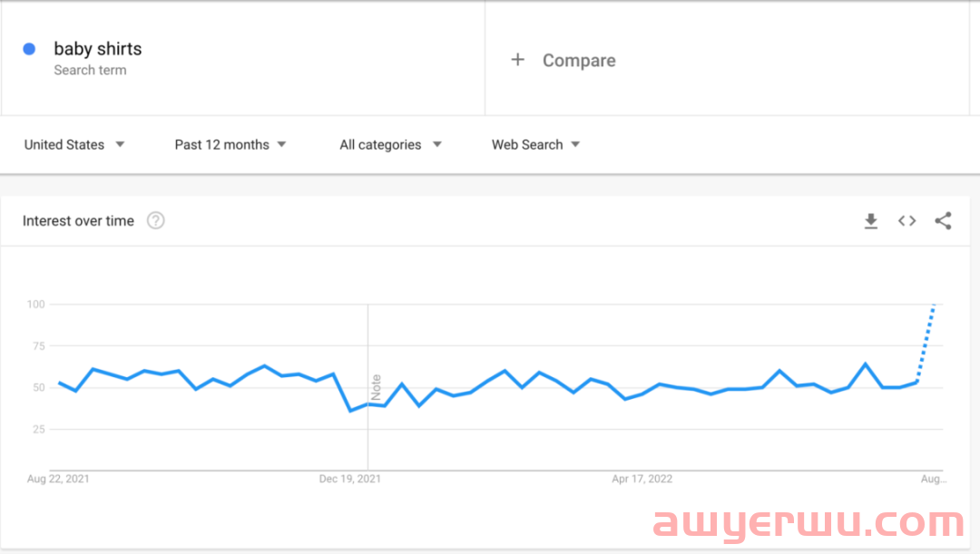
Task: Add a term via Compare
Action: [x=579, y=61]
